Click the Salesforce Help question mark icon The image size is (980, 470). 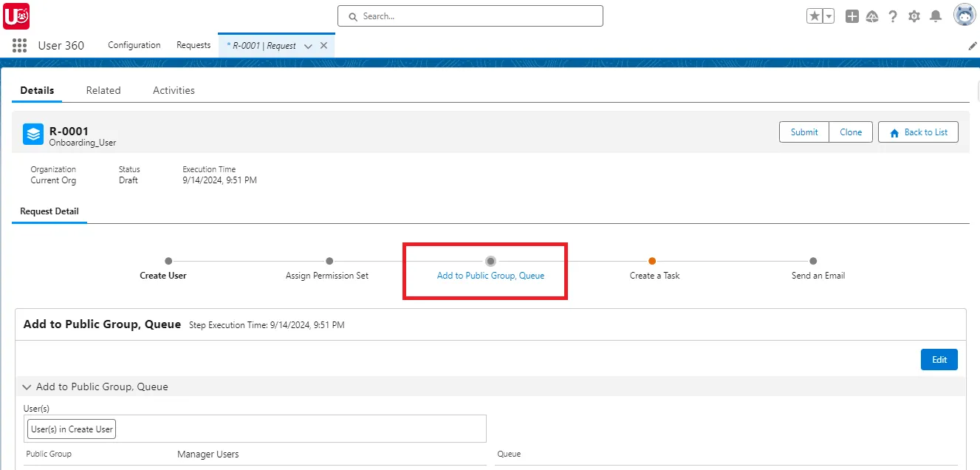tap(893, 16)
